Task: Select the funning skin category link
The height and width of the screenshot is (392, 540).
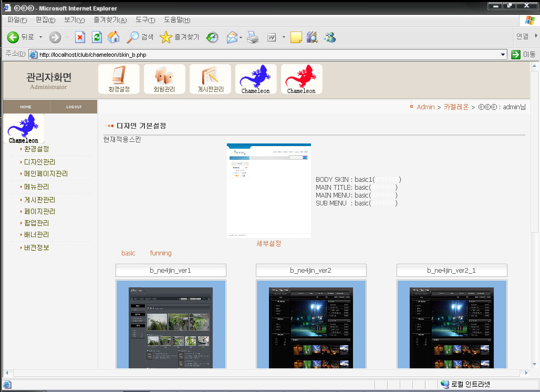Action: click(x=160, y=253)
